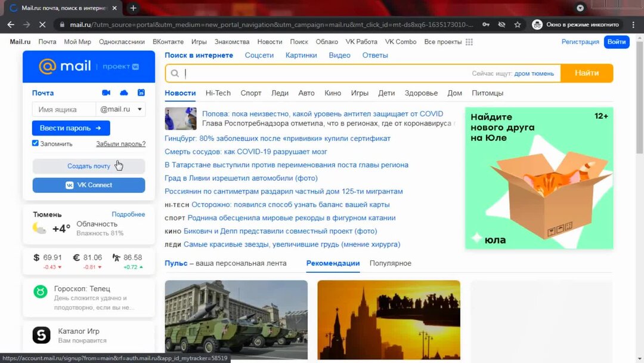The height and width of the screenshot is (363, 644).
Task: Click the search magnifier icon
Action: [175, 73]
